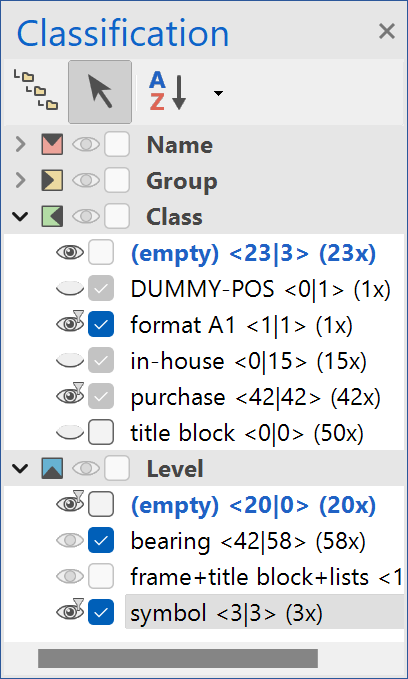Uncheck the format A1 checkbox
This screenshot has width=408, height=679.
click(x=101, y=324)
